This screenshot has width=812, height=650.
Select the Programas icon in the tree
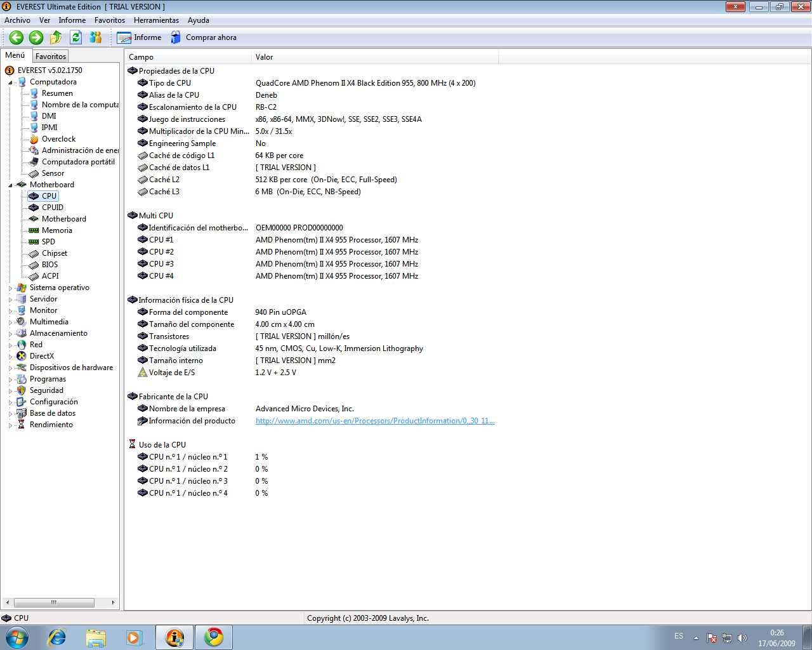tap(22, 379)
